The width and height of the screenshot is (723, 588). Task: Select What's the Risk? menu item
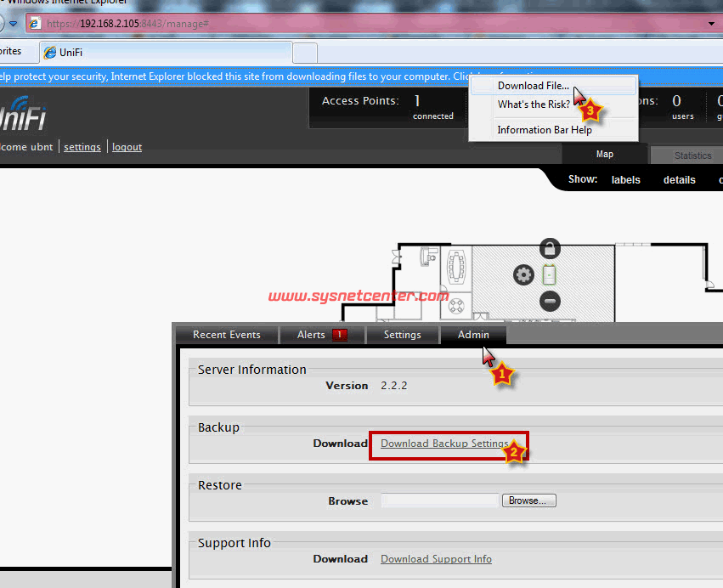pos(534,105)
